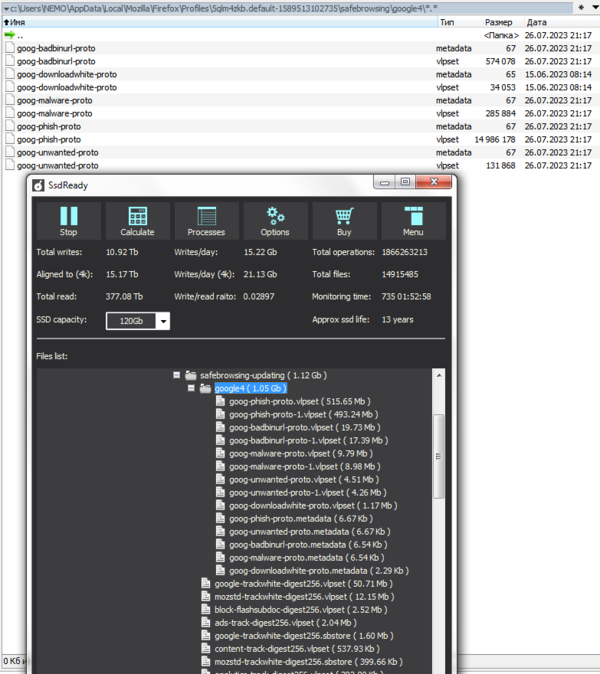Click the files list scroll-up arrow
The width and height of the screenshot is (600, 674).
[x=439, y=375]
